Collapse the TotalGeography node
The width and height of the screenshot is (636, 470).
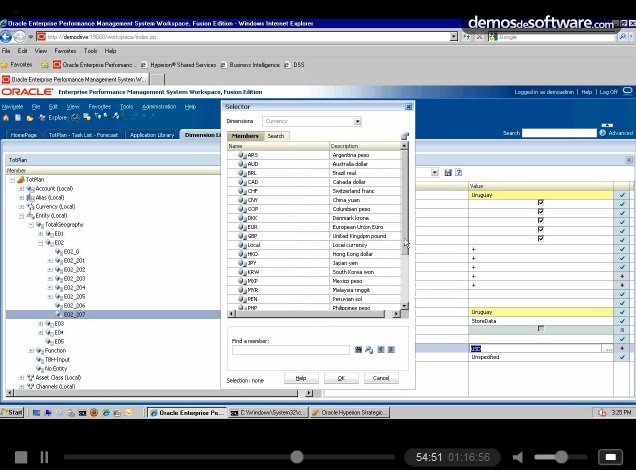[31, 225]
